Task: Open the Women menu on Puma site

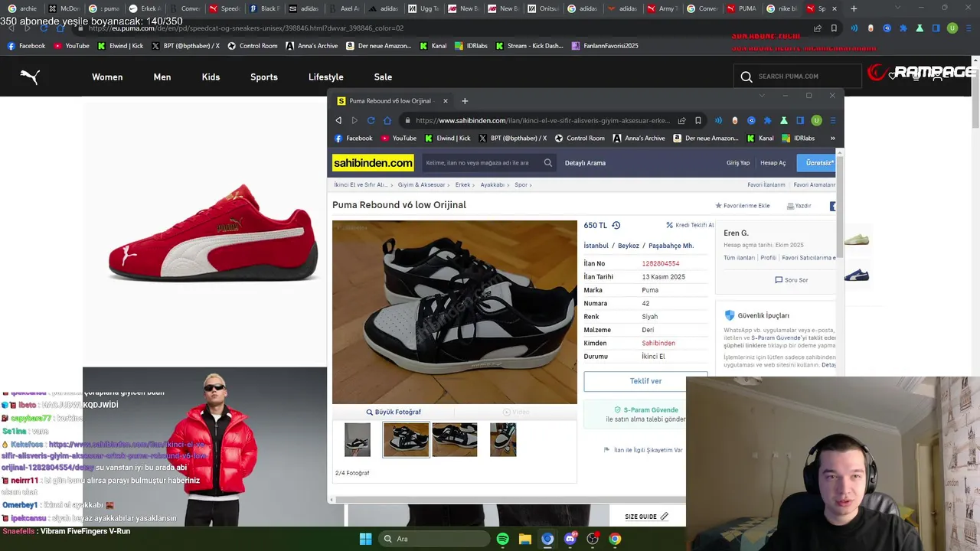Action: (x=107, y=77)
